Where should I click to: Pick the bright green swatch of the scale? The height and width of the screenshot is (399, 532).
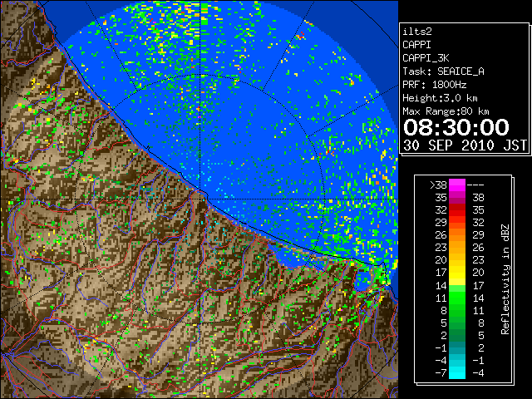(x=457, y=298)
